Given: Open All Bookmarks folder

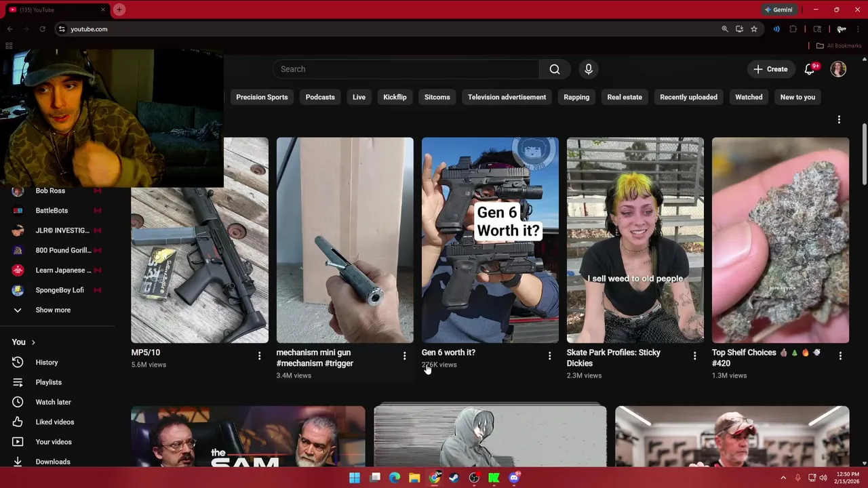Looking at the screenshot, I should [839, 45].
